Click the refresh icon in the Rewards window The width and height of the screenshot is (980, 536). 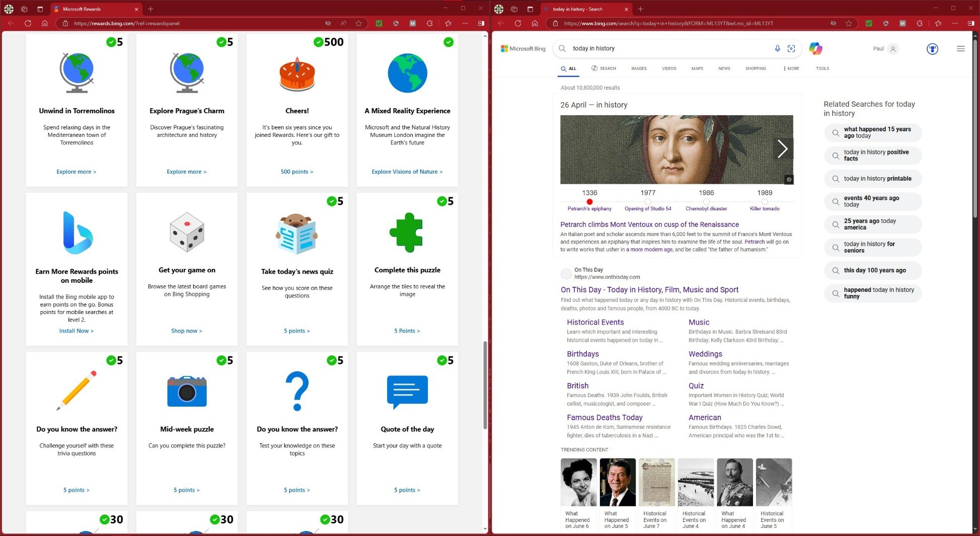28,23
